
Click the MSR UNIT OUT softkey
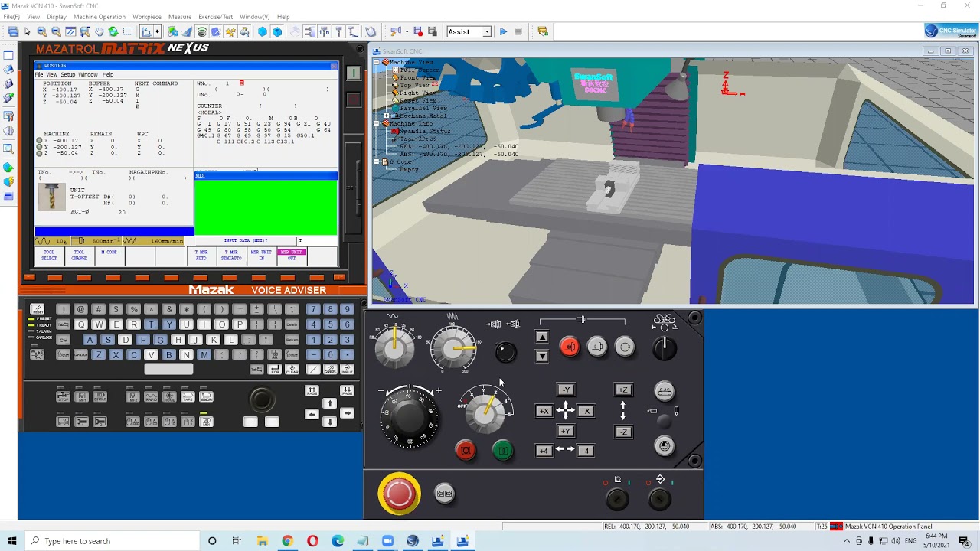click(292, 256)
